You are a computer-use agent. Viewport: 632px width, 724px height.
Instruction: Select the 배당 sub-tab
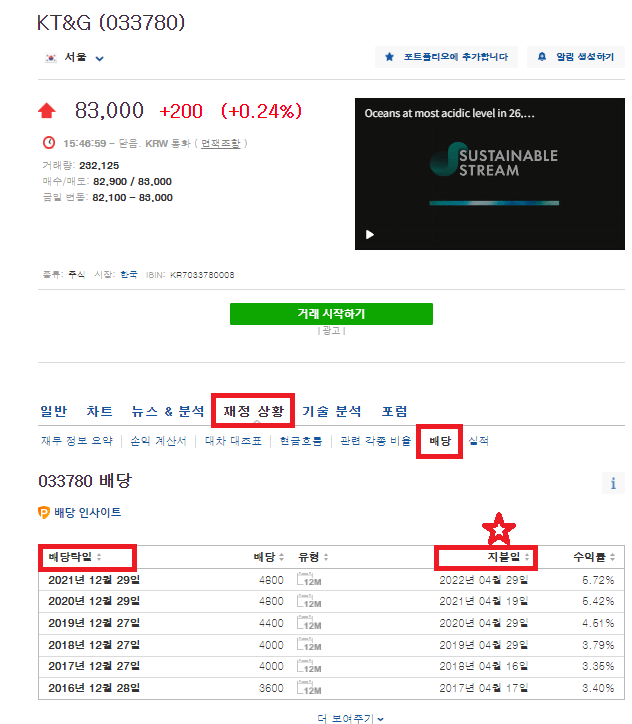pyautogui.click(x=439, y=441)
